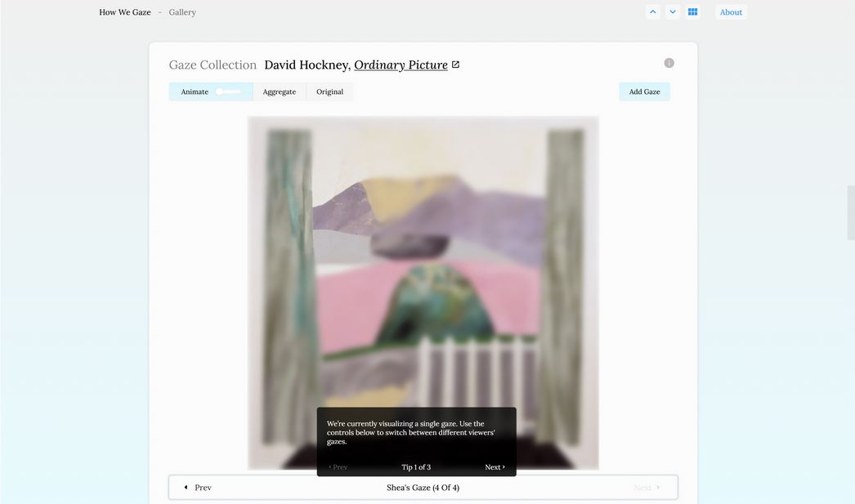The height and width of the screenshot is (504, 855).
Task: Toggle the Animate speed switch
Action: [x=228, y=91]
